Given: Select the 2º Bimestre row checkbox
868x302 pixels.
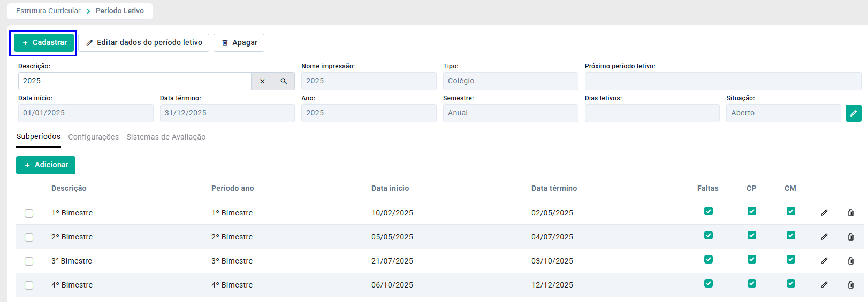Looking at the screenshot, I should [29, 237].
